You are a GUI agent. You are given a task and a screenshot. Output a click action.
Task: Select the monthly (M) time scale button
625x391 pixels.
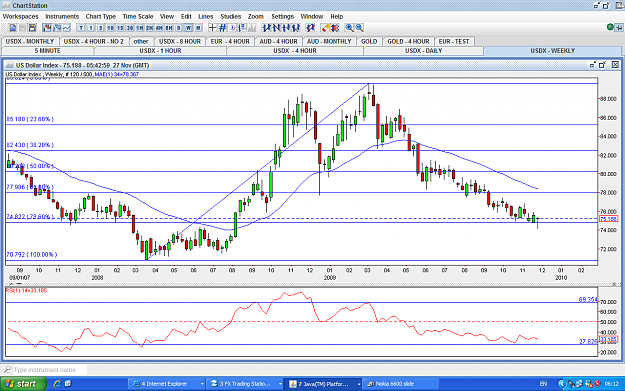[x=198, y=28]
